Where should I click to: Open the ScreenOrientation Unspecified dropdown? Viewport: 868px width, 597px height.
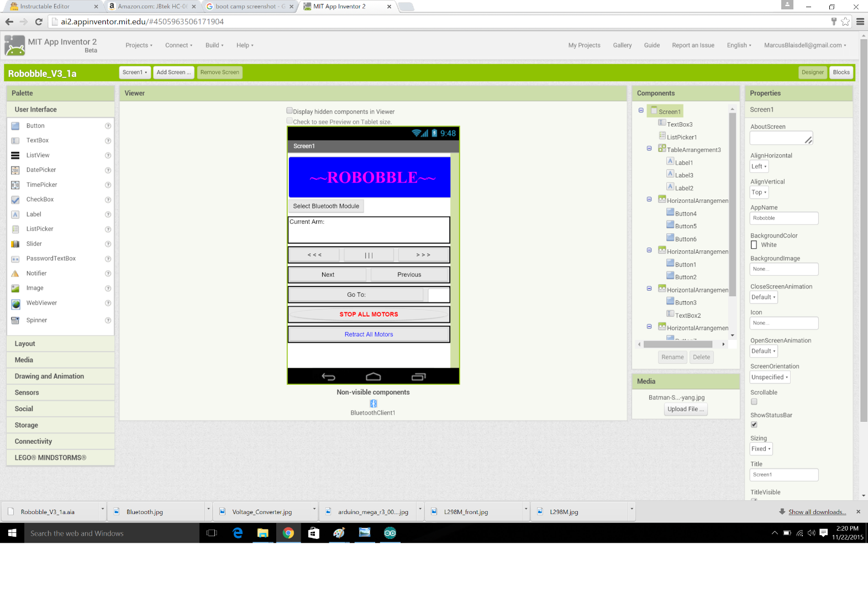tap(770, 377)
